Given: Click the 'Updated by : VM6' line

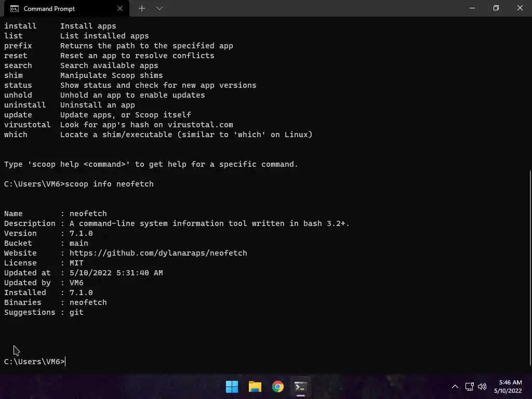Looking at the screenshot, I should (x=44, y=283).
